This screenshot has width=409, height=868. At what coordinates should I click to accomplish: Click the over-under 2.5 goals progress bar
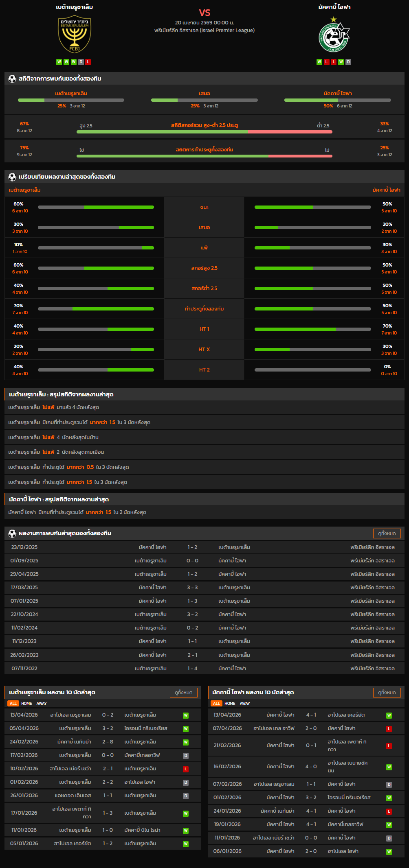pyautogui.click(x=204, y=132)
